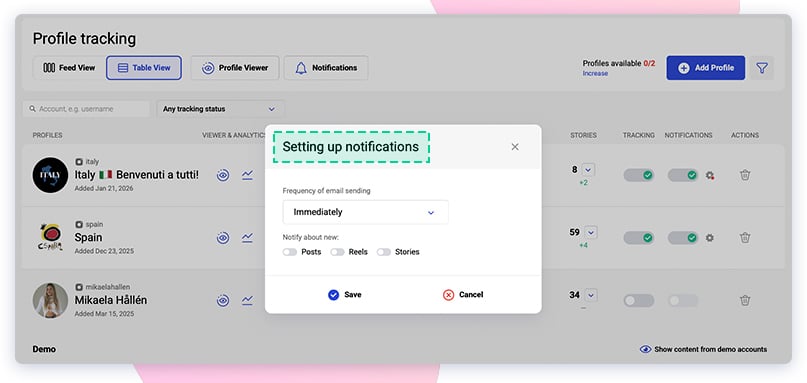This screenshot has width=807, height=383.
Task: Click 'Added Jan 21, 2026' text
Action: (x=104, y=188)
